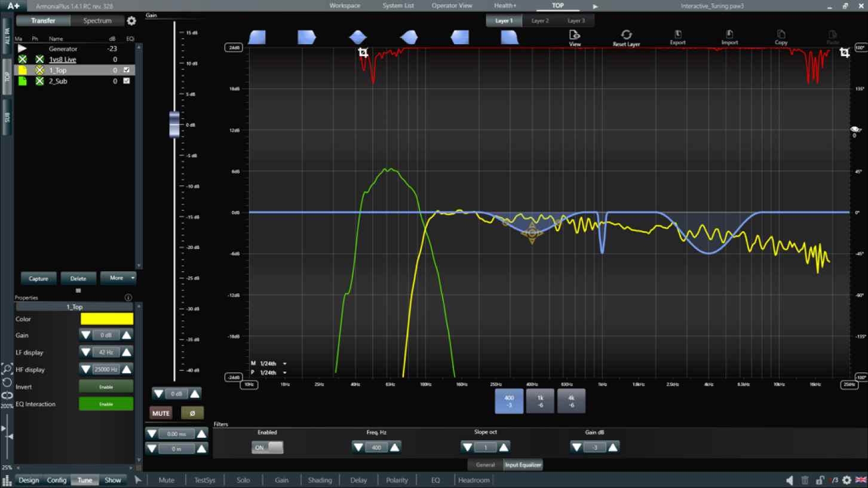
Task: Uncheck the EQ checkbox for 1_Top
Action: [126, 70]
